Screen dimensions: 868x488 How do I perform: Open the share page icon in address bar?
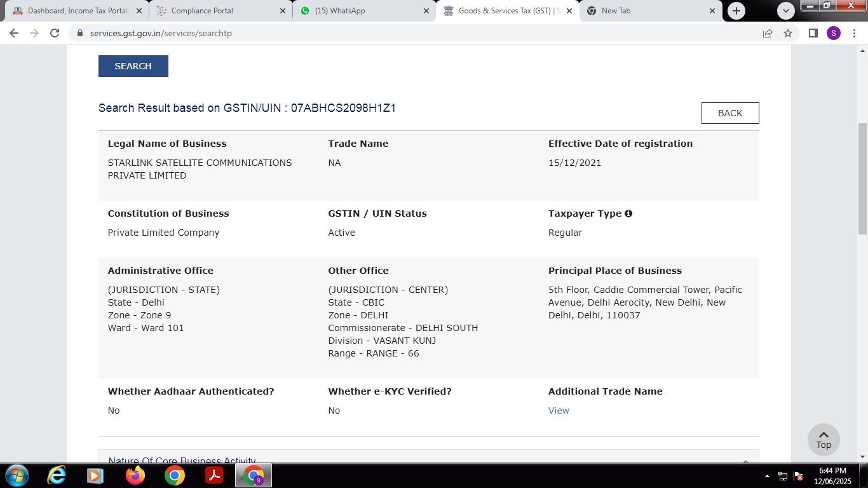[x=768, y=33]
